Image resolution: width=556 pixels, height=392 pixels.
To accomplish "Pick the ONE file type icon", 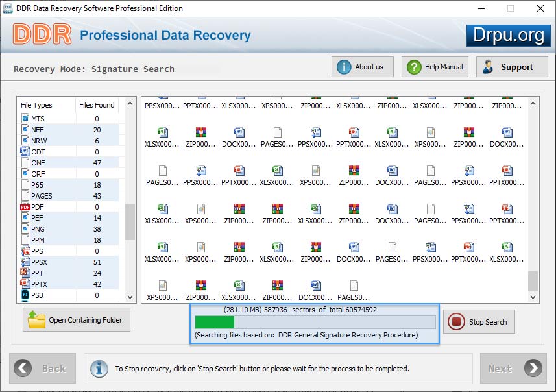I will click(25, 162).
